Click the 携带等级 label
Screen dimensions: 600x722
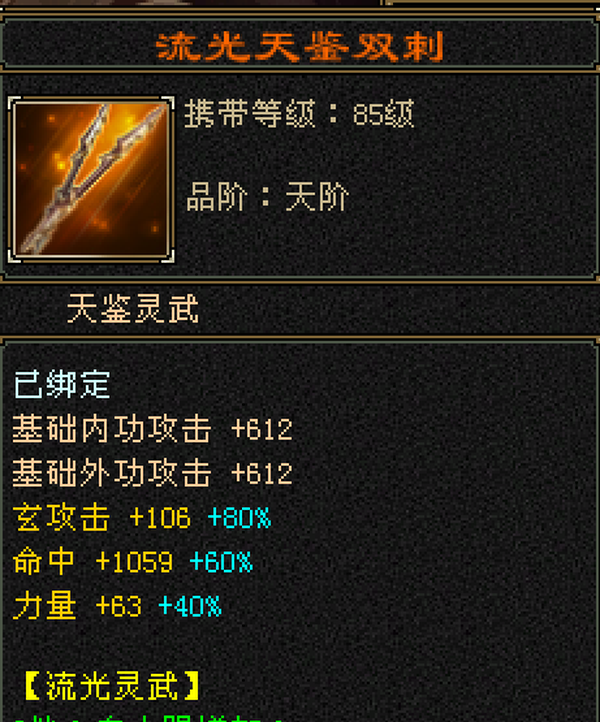point(250,113)
